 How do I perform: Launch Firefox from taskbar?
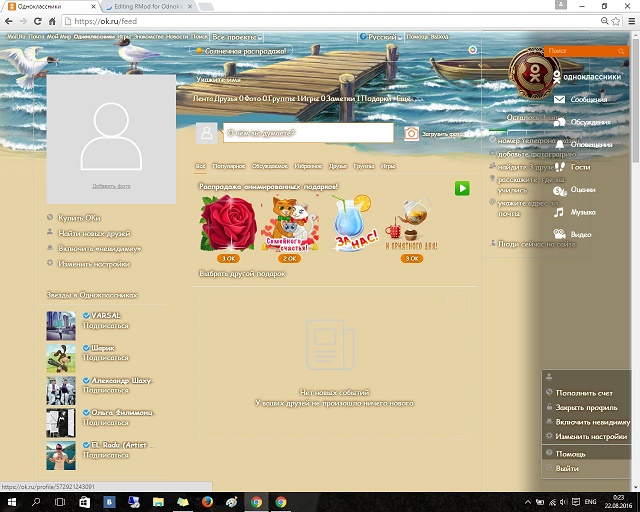coord(207,502)
